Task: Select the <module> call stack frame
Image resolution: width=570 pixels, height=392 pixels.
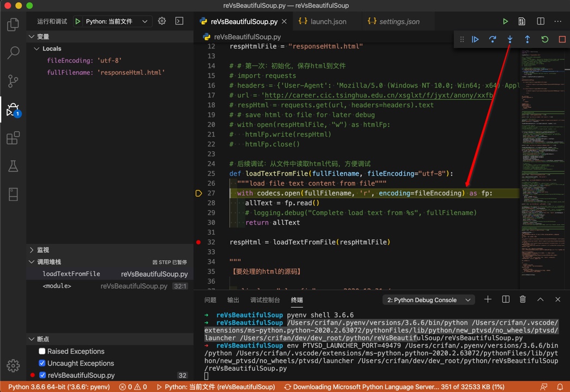Action: 110,286
